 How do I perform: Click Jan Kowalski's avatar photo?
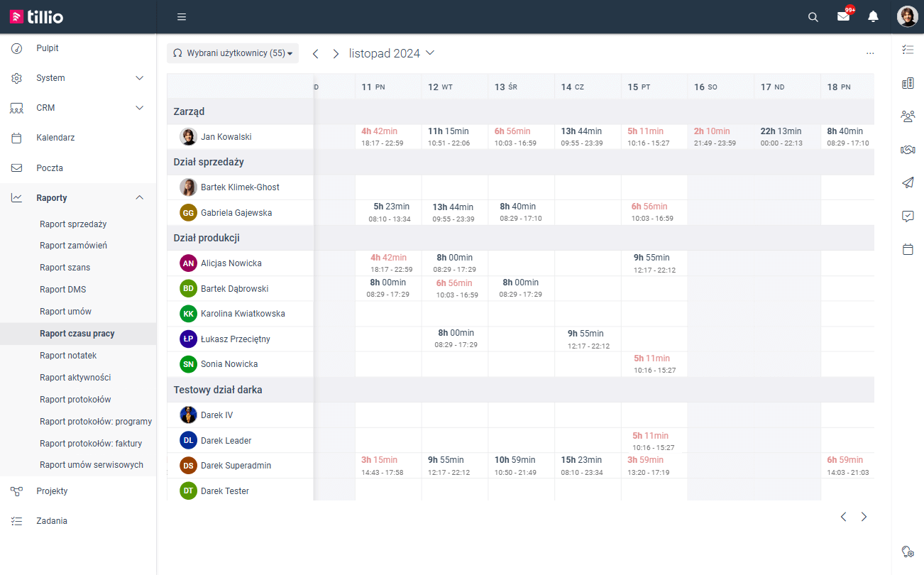point(188,137)
